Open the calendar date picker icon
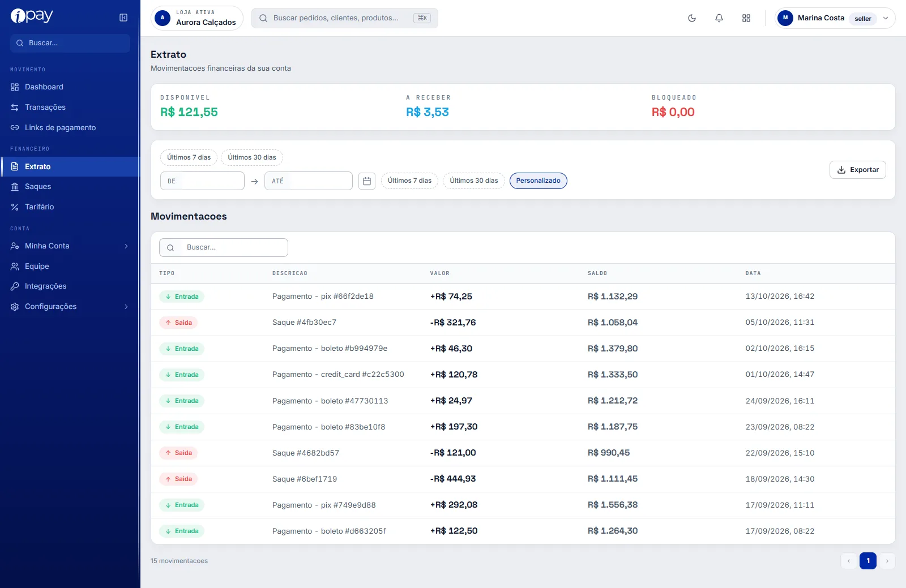 (x=367, y=181)
